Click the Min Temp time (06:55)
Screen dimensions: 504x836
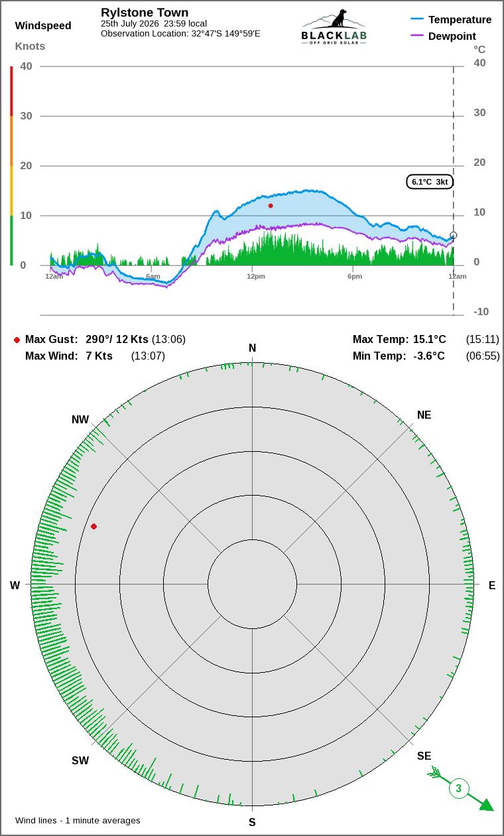pyautogui.click(x=483, y=356)
